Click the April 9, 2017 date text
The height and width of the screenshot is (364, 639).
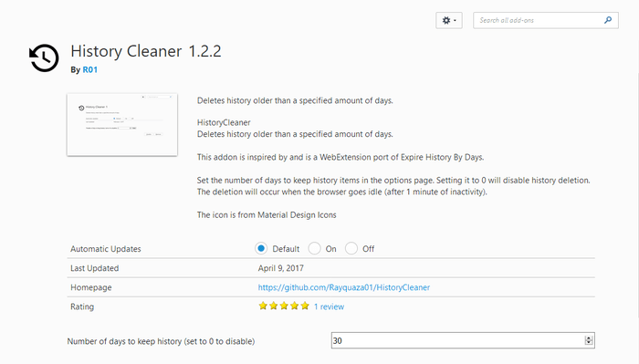pos(281,268)
